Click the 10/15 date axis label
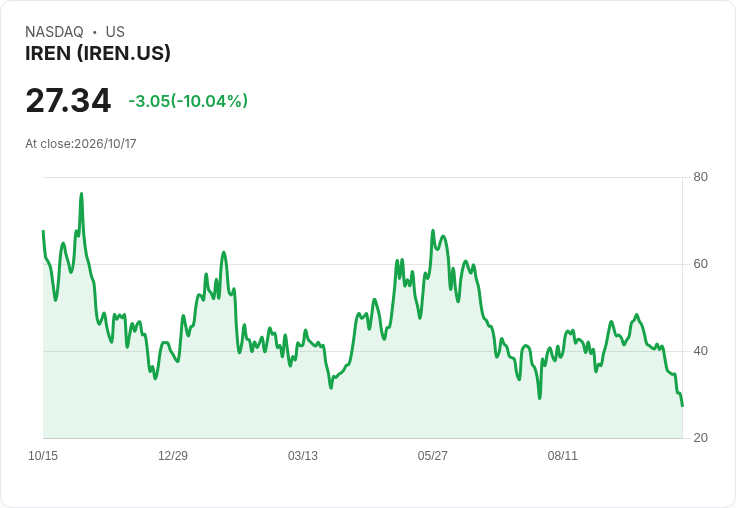Viewport: 736px width, 508px height. [43, 456]
